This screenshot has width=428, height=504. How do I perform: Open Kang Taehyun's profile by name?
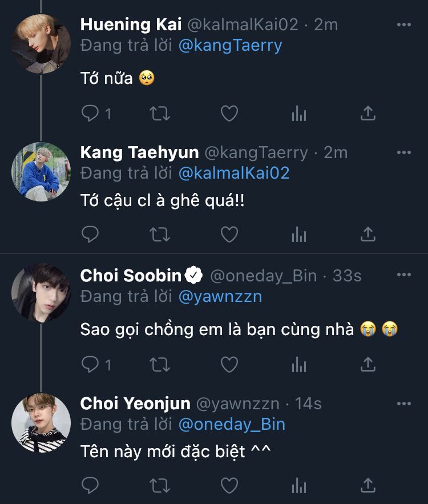click(139, 153)
